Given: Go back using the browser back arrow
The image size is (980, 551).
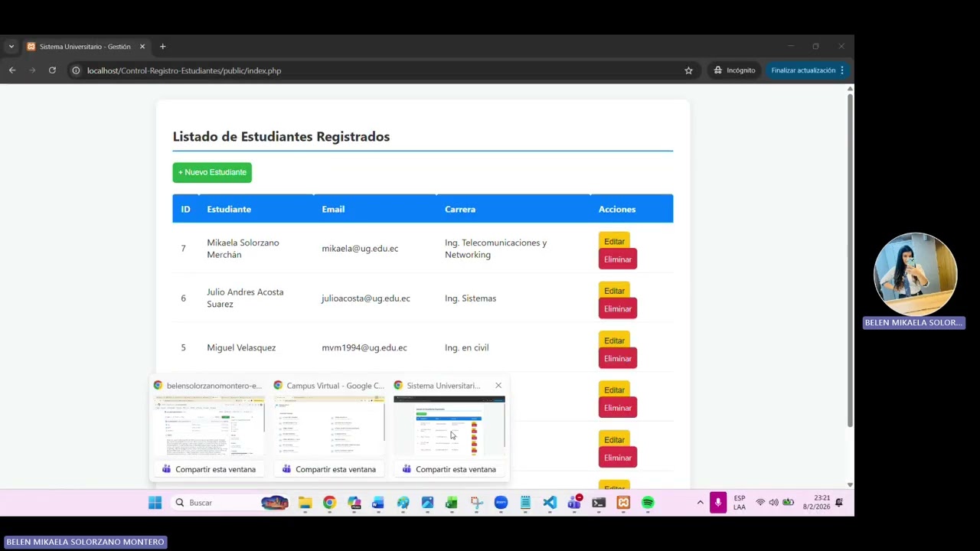Looking at the screenshot, I should 12,70.
